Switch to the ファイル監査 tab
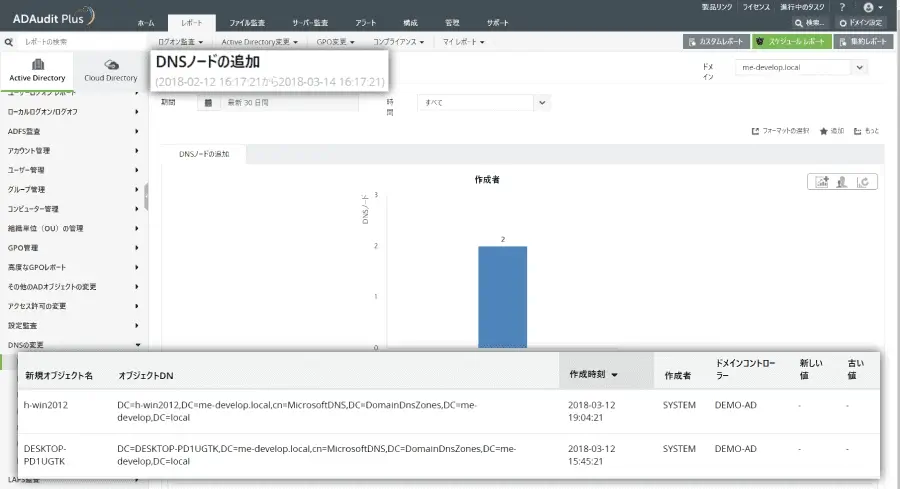The height and width of the screenshot is (489, 900). tap(247, 23)
